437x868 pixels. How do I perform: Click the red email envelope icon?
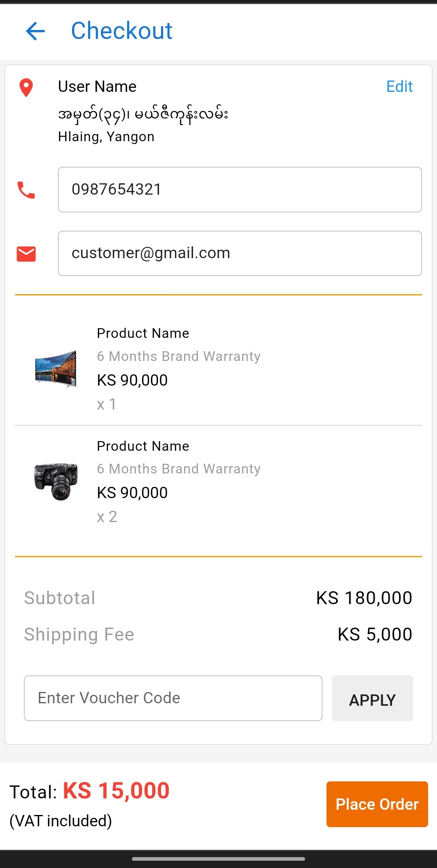point(26,254)
